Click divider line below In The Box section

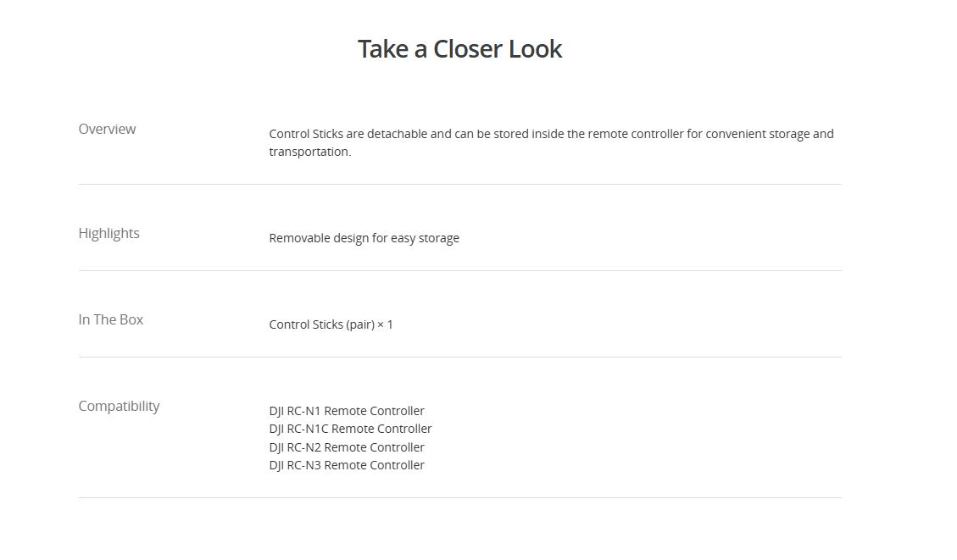click(459, 357)
